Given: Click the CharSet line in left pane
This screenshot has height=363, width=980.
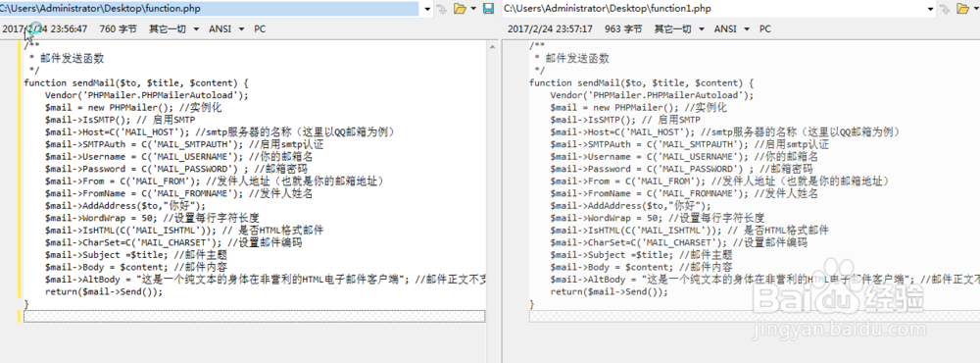Looking at the screenshot, I should tap(173, 242).
